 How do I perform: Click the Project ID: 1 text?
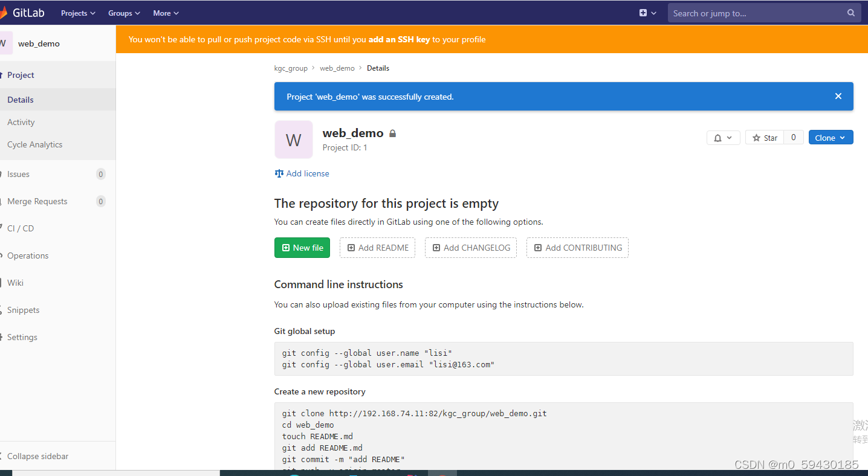coord(345,147)
